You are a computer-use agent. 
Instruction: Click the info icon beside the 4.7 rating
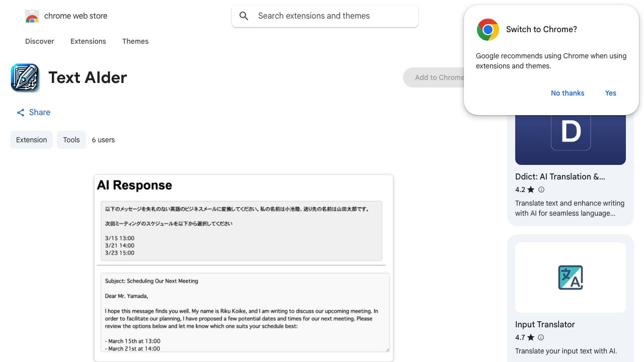(x=541, y=337)
